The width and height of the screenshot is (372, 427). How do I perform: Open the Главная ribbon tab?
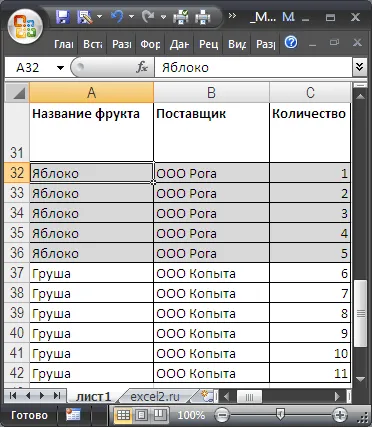tap(64, 44)
